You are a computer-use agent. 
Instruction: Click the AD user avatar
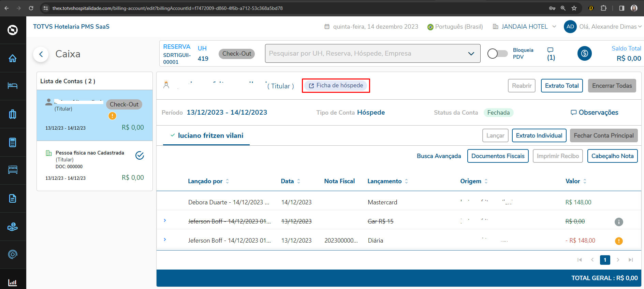pyautogui.click(x=570, y=27)
